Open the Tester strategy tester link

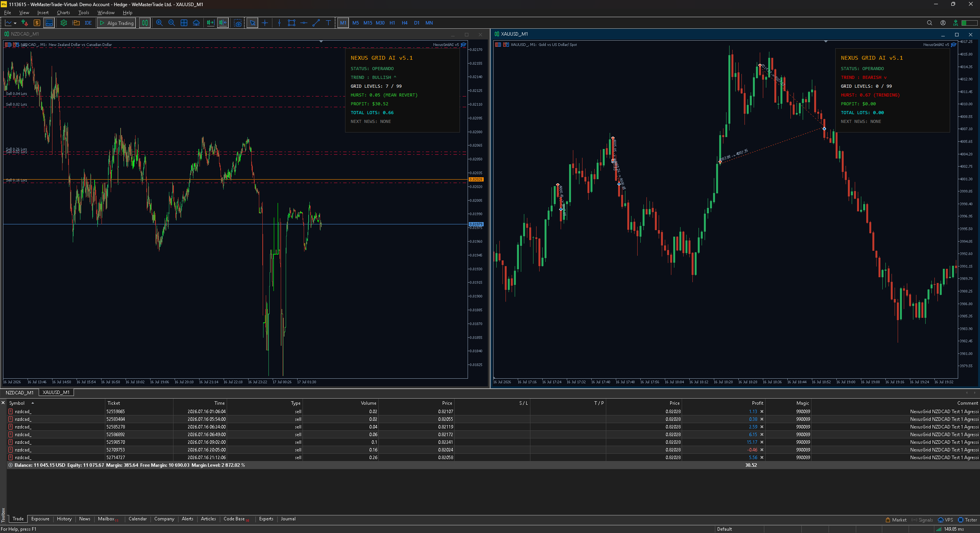[967, 520]
